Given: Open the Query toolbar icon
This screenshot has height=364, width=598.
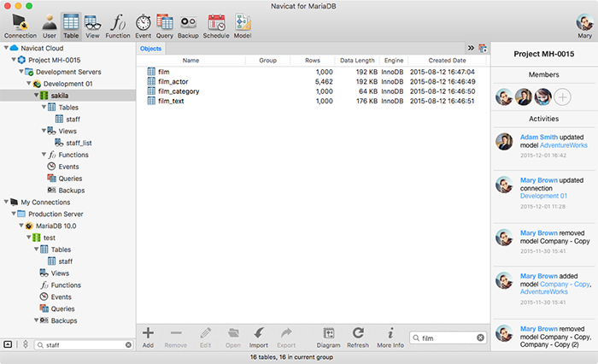Looking at the screenshot, I should 164,26.
